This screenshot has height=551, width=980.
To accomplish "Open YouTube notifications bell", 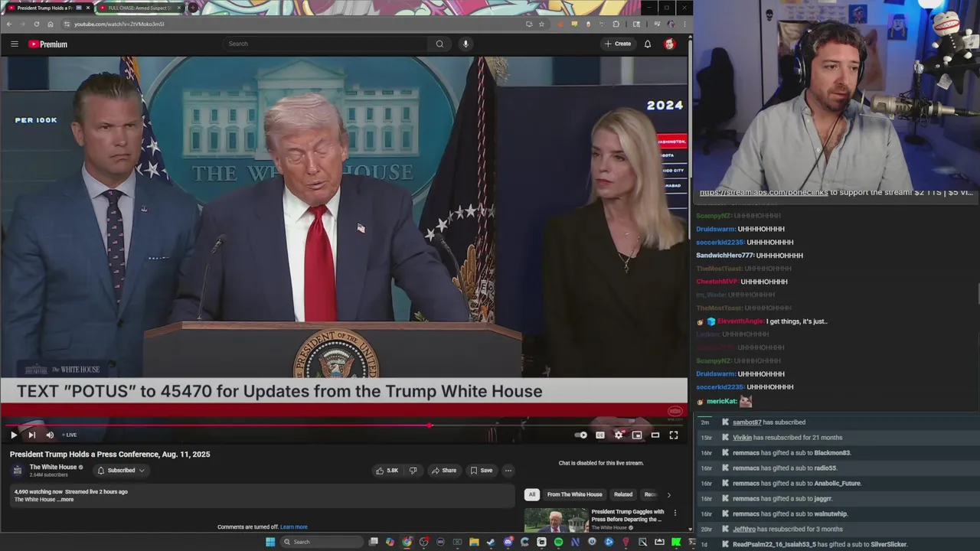I will 648,44.
